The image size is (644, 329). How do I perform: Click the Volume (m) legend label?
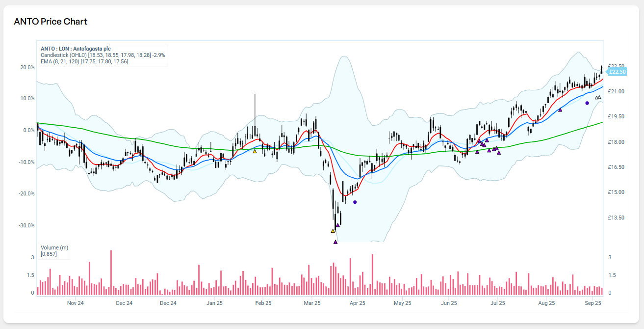click(54, 247)
